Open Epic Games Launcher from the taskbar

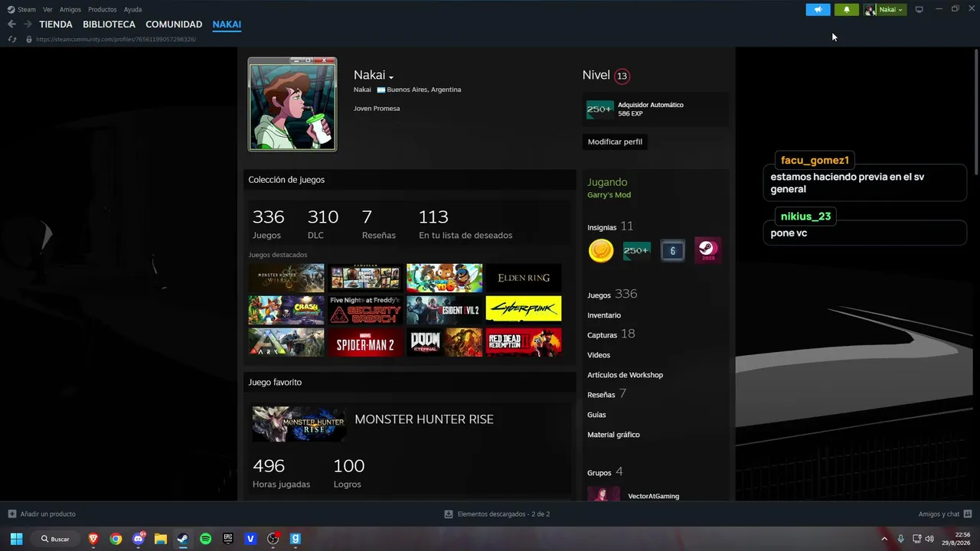point(228,539)
